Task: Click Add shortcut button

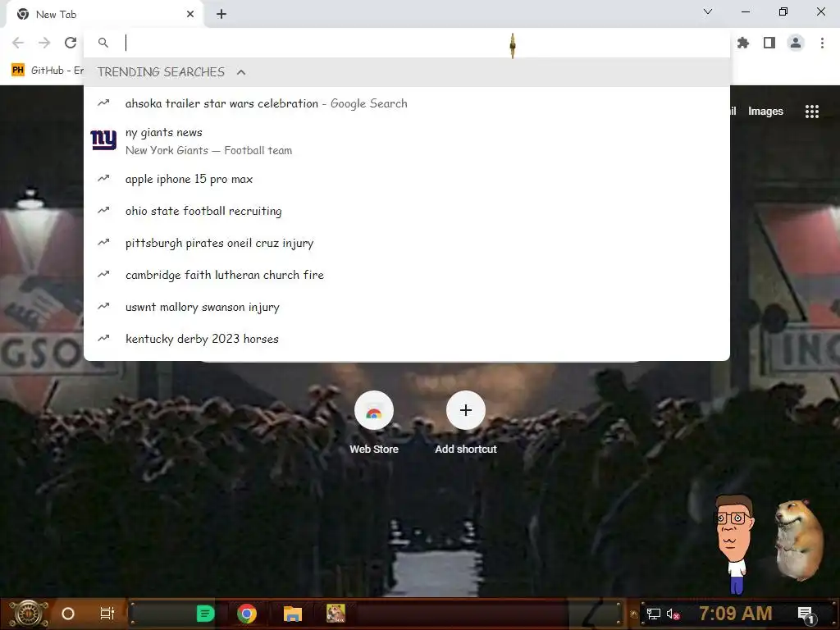Action: pos(466,422)
